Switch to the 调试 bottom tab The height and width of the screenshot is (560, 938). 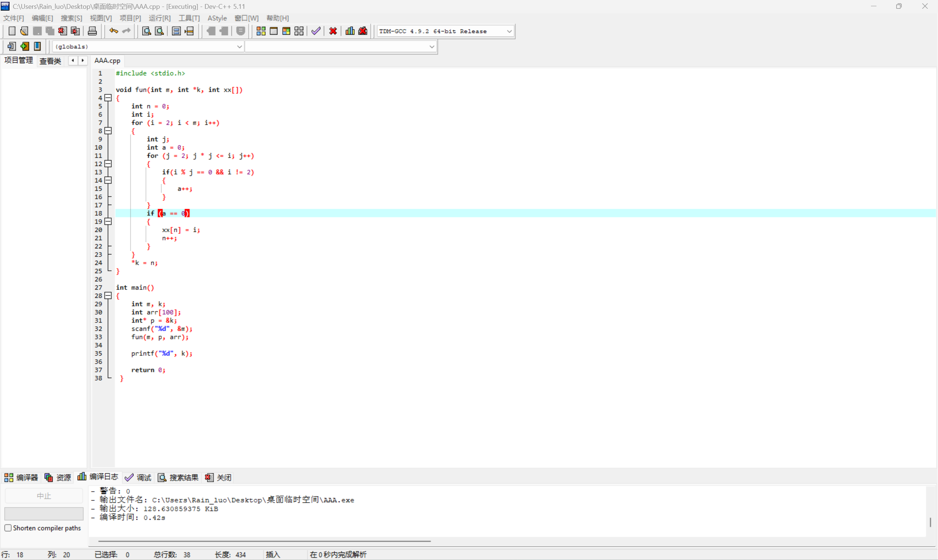pos(138,477)
